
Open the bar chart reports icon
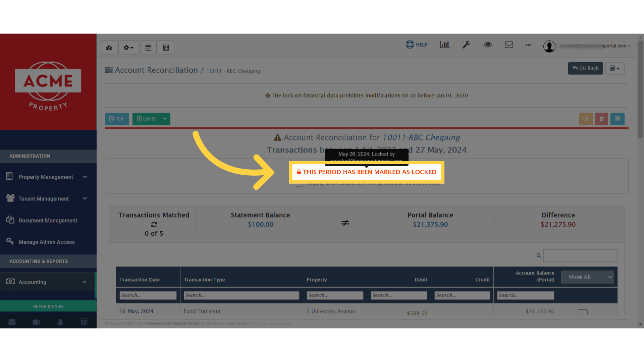445,45
